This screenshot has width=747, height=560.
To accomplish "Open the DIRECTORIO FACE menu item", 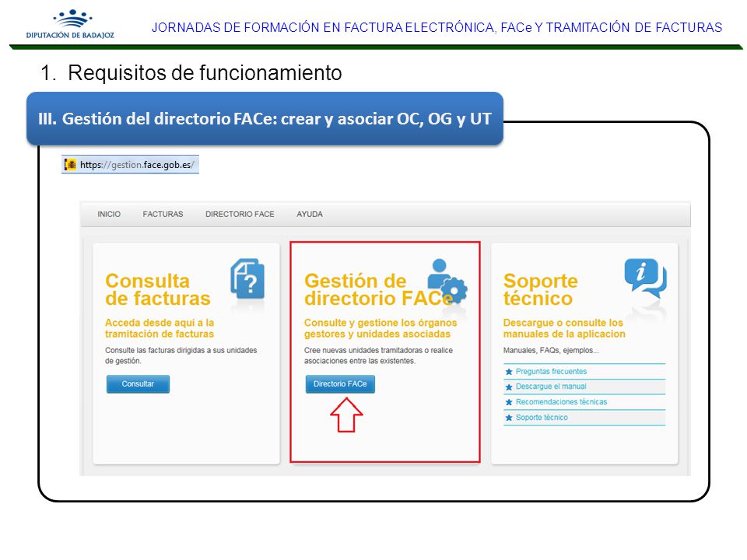I will coord(240,215).
